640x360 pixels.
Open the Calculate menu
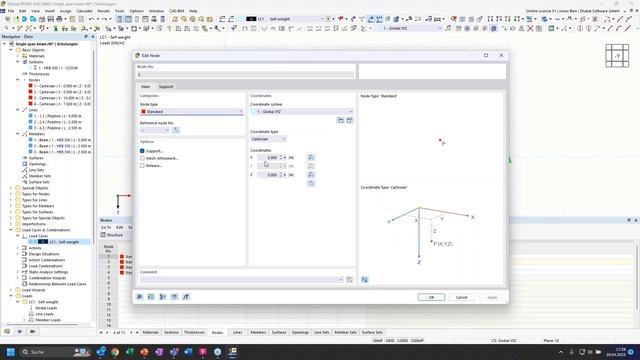coord(84,11)
